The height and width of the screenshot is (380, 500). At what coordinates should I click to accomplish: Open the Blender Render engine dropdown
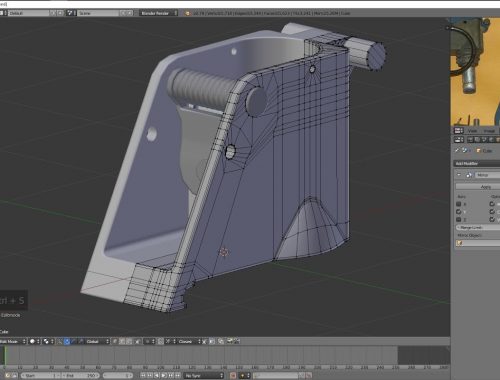tap(158, 13)
